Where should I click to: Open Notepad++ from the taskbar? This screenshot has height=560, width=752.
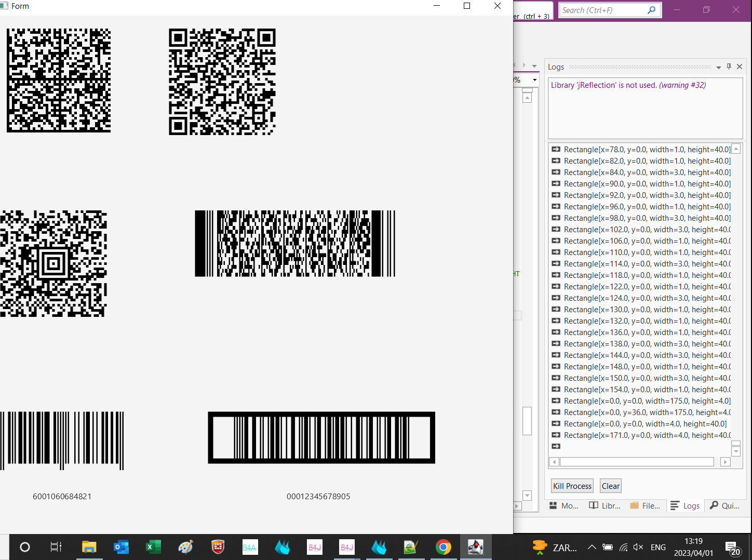click(411, 547)
